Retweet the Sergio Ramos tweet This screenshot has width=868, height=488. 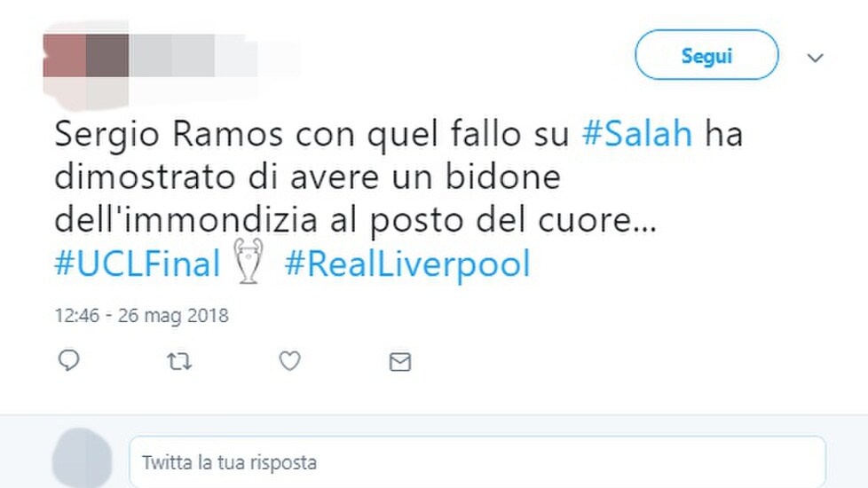[x=178, y=362]
